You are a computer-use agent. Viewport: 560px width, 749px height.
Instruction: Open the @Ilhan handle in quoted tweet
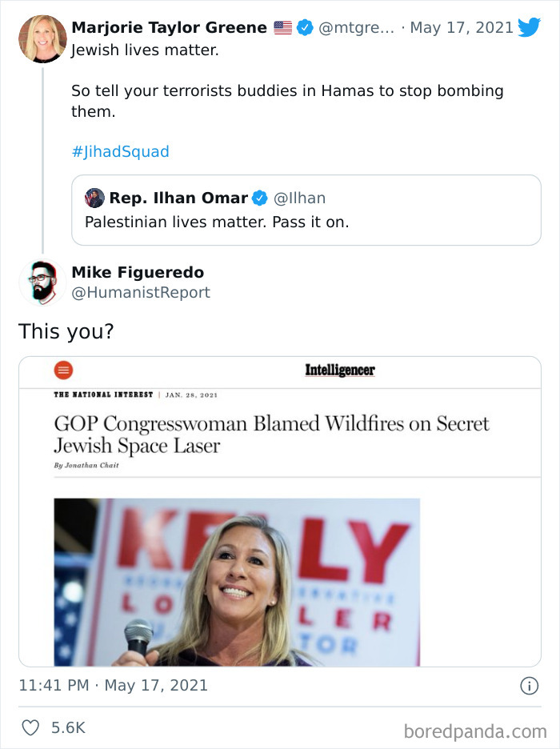300,198
